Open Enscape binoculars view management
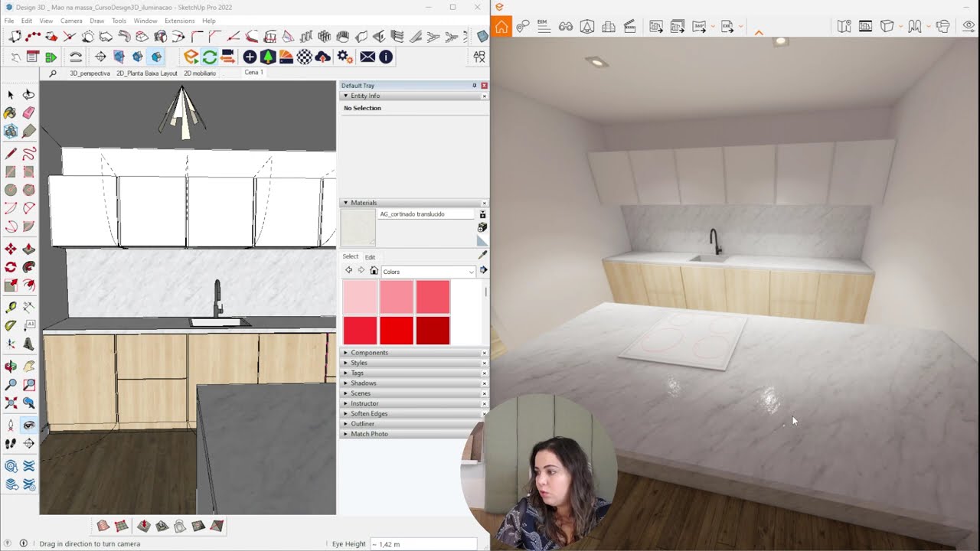Image resolution: width=980 pixels, height=551 pixels. (x=566, y=26)
